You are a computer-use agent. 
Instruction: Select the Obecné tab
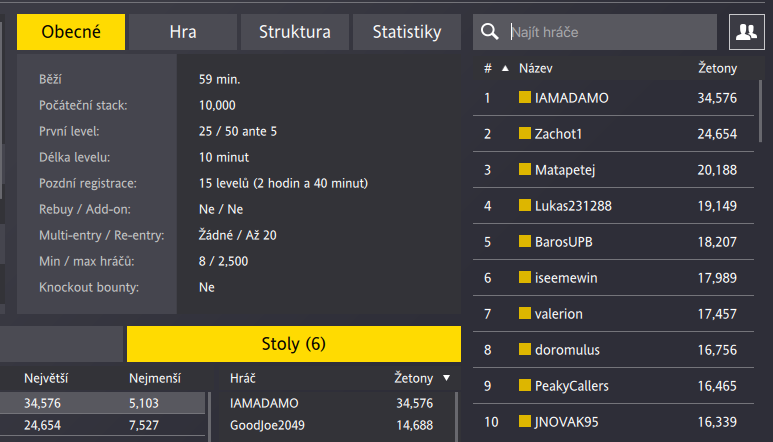point(71,32)
